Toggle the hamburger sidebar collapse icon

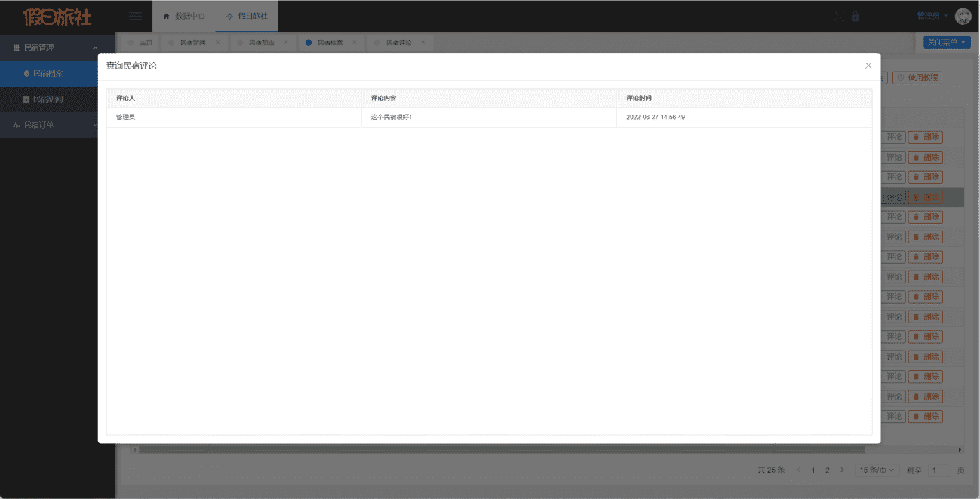pyautogui.click(x=136, y=16)
